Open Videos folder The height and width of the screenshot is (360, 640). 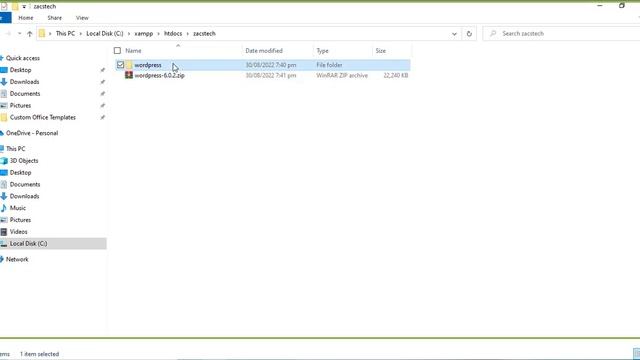(18, 231)
